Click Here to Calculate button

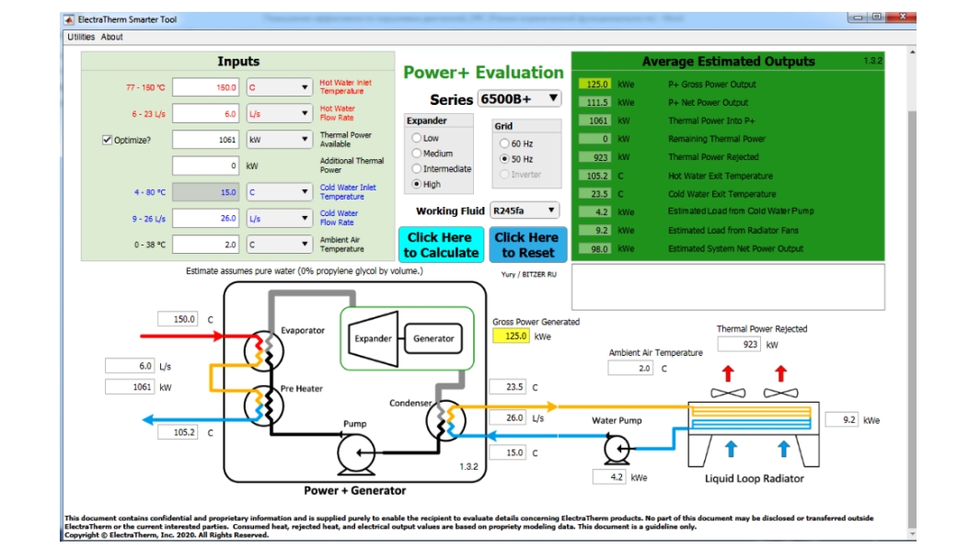(x=441, y=246)
